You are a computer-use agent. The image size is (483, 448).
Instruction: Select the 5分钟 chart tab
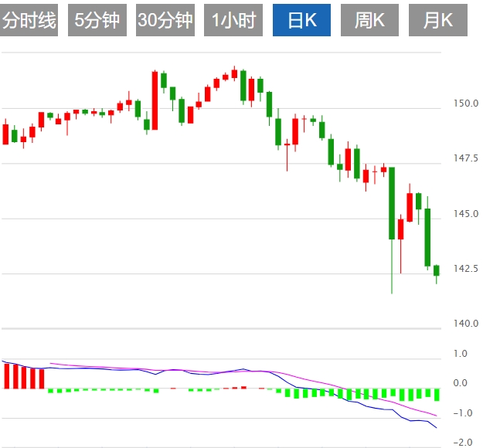pyautogui.click(x=97, y=21)
